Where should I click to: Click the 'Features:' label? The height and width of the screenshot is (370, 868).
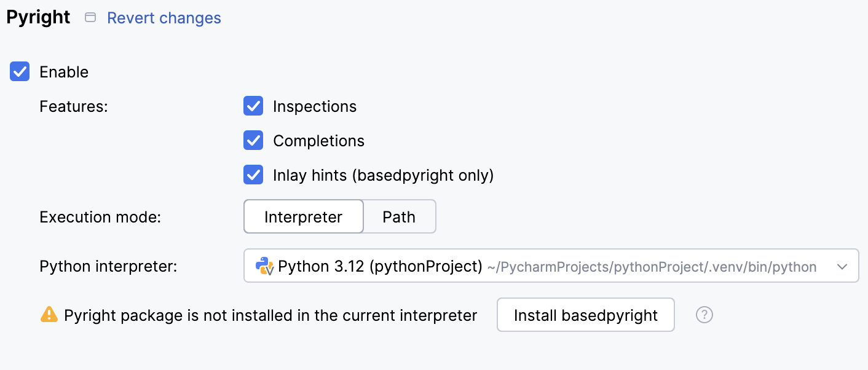[x=74, y=106]
